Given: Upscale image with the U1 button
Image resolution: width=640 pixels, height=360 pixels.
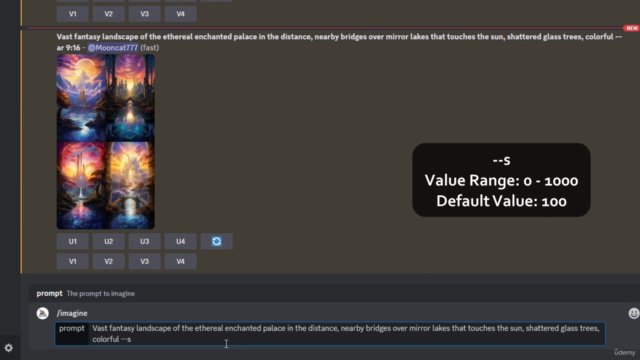Looking at the screenshot, I should click(73, 241).
